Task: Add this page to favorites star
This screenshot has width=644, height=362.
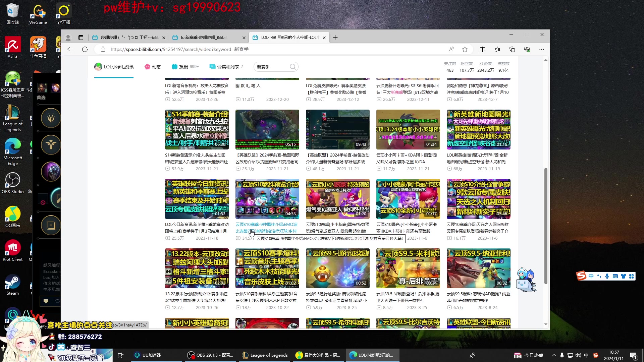Action: [465, 49]
